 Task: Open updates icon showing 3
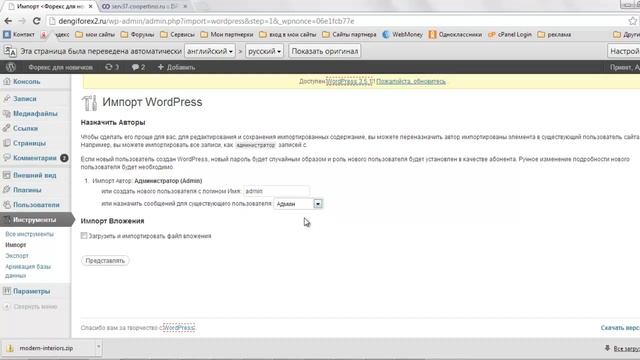(x=112, y=67)
